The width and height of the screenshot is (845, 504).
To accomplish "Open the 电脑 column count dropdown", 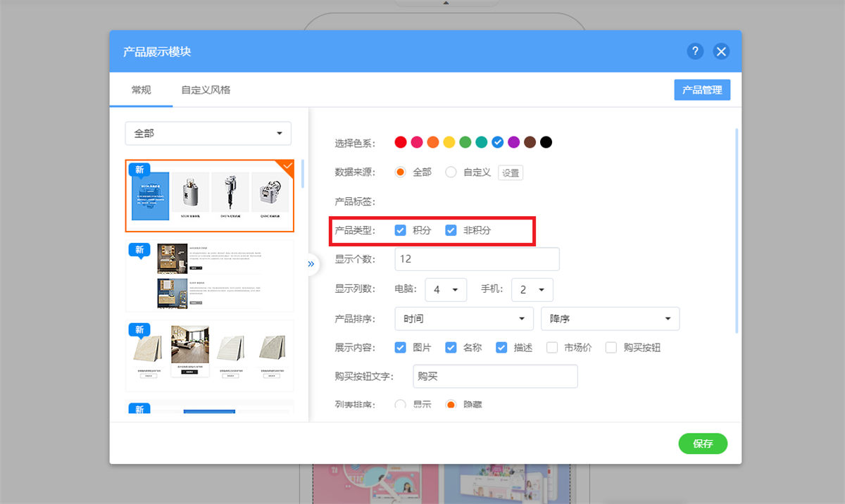I will 446,289.
